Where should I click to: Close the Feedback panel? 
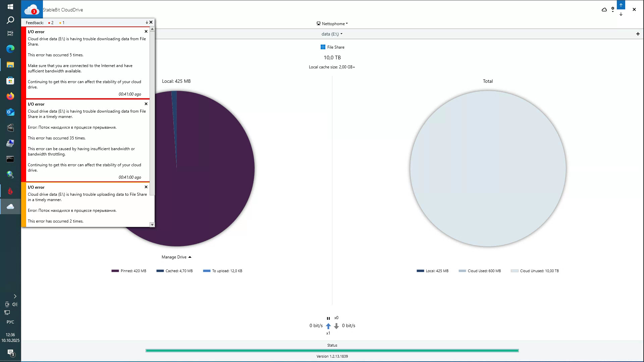(151, 22)
